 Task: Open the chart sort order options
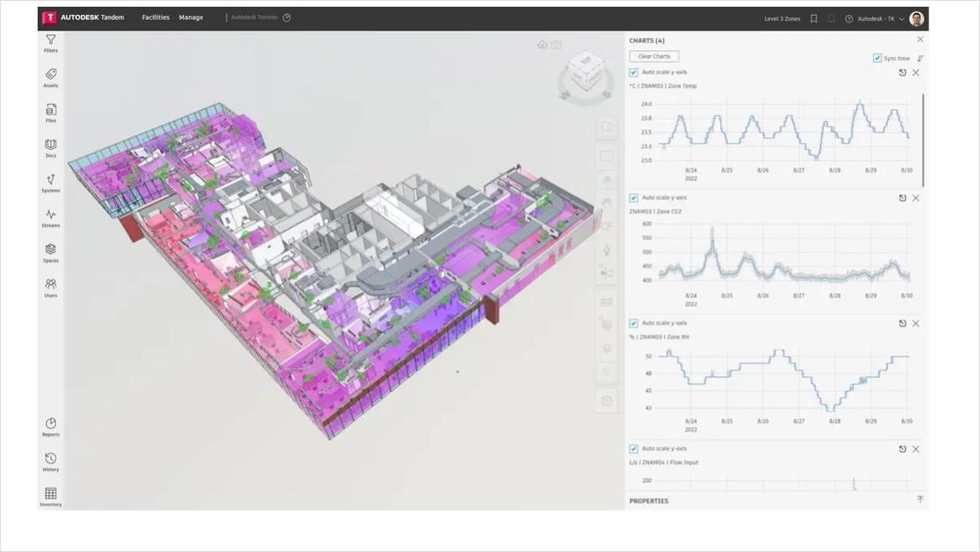(920, 59)
